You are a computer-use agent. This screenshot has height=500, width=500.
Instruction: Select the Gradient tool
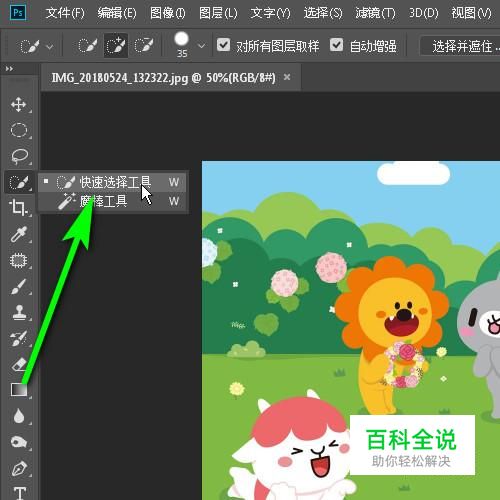coord(19,389)
